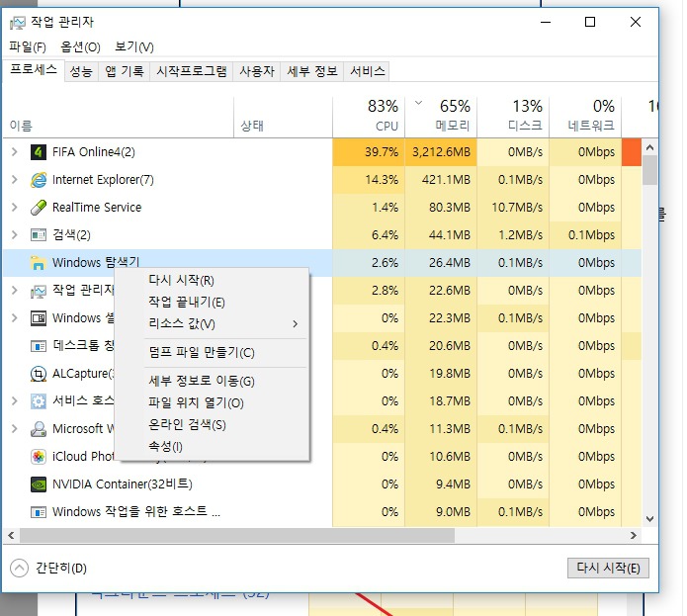Click the horizontal scrollbar left arrow

[x=12, y=535]
